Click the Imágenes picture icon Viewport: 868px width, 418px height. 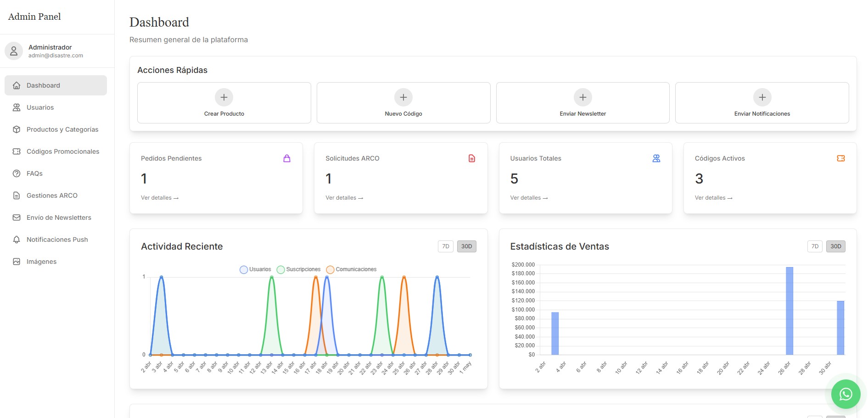coord(17,262)
